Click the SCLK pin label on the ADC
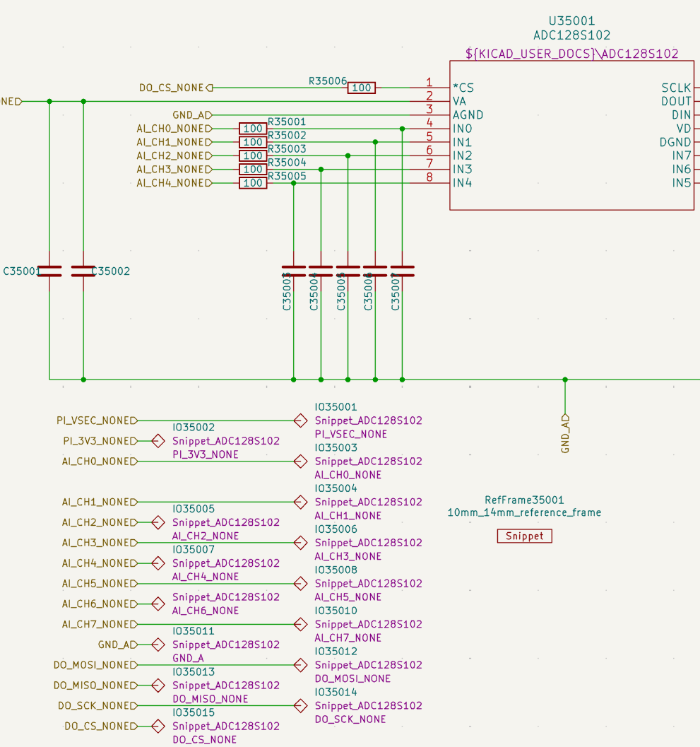This screenshot has height=747, width=700. (x=676, y=88)
